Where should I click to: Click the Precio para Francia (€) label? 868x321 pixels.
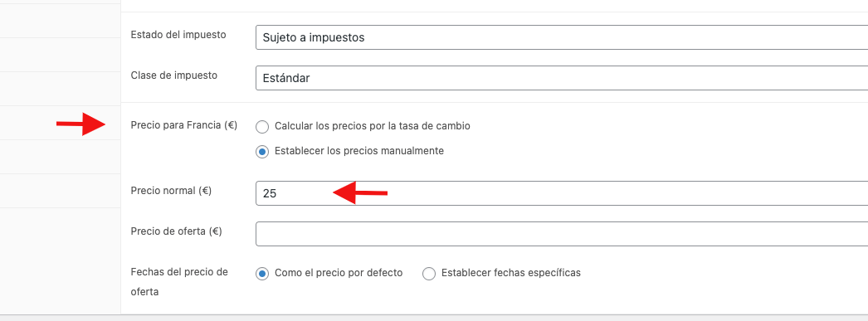pos(183,125)
